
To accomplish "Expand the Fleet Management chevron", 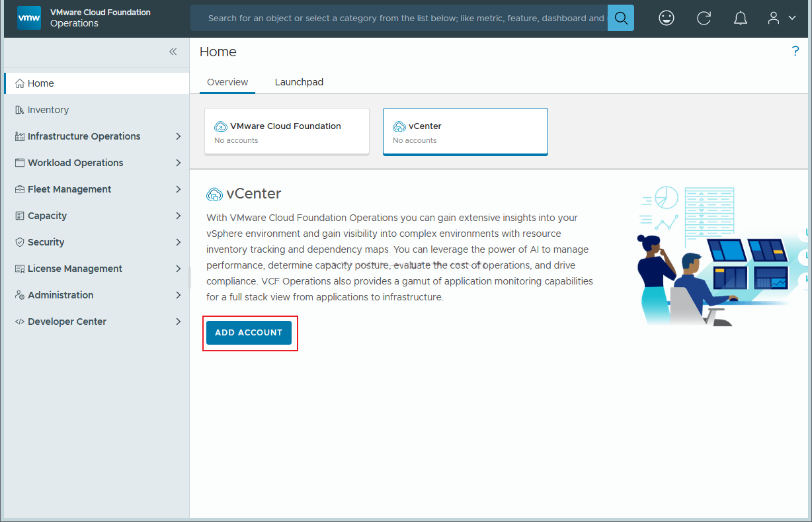I will (178, 189).
